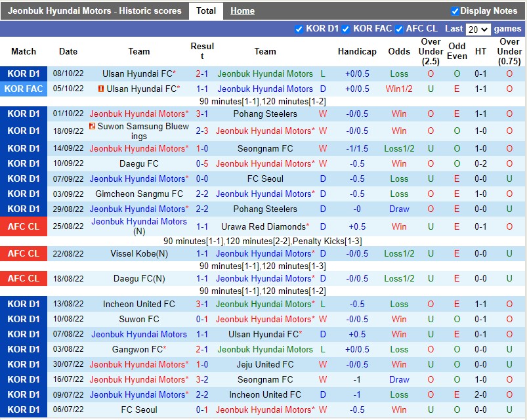527x420 pixels.
Task: Switch to the Home tab
Action: 242,10
